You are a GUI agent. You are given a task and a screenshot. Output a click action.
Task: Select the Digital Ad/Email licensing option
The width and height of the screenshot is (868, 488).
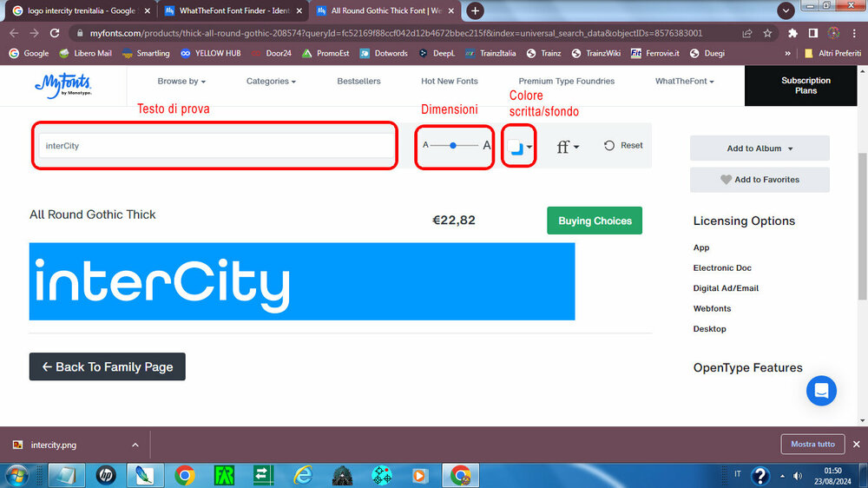coord(725,288)
